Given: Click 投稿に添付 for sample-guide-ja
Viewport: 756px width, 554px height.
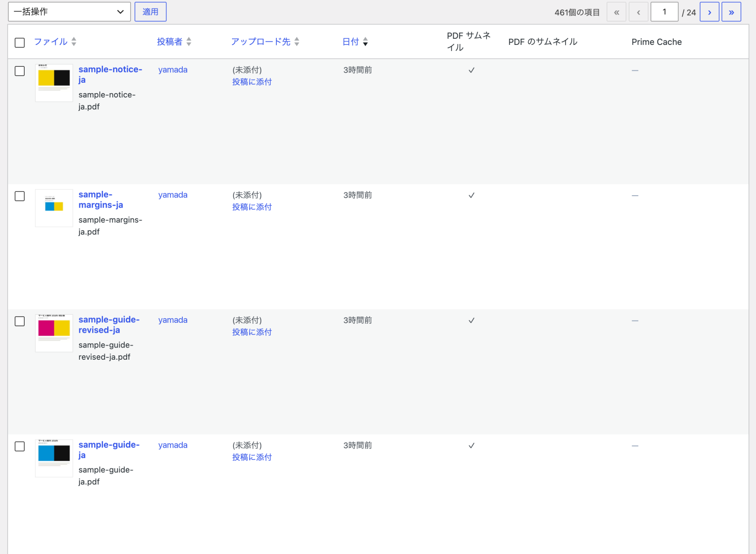Looking at the screenshot, I should tap(252, 457).
